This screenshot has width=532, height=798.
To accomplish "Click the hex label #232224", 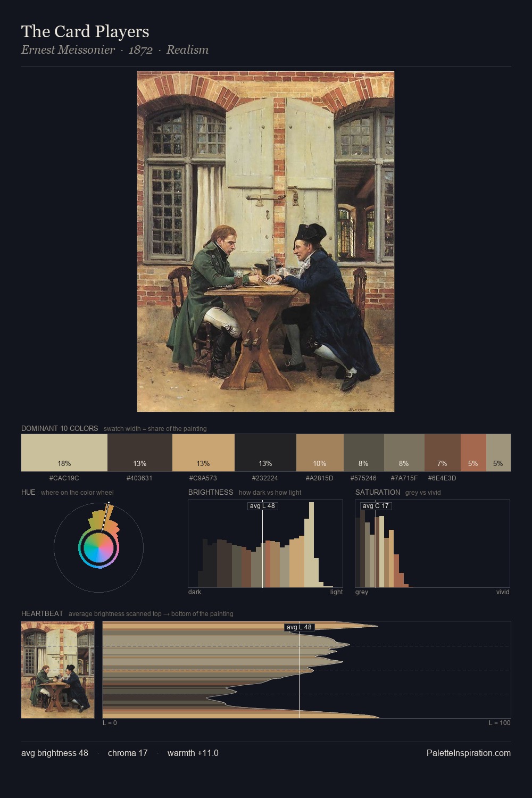I will point(265,478).
